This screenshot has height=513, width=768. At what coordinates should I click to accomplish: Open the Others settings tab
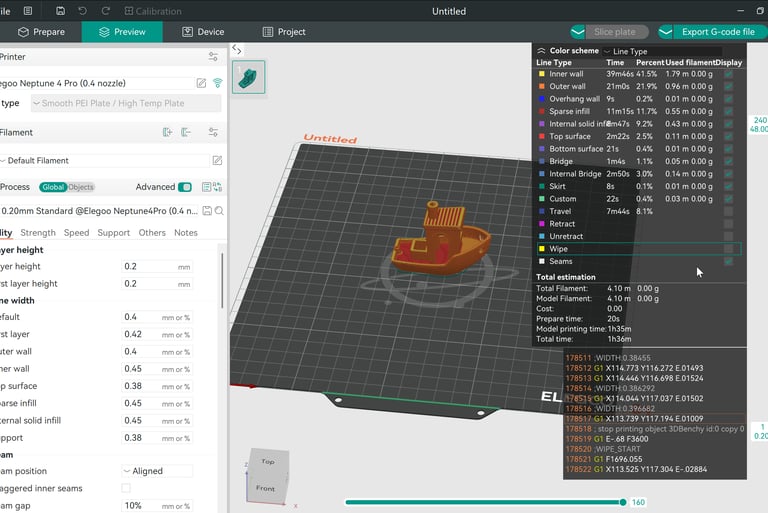tap(152, 233)
